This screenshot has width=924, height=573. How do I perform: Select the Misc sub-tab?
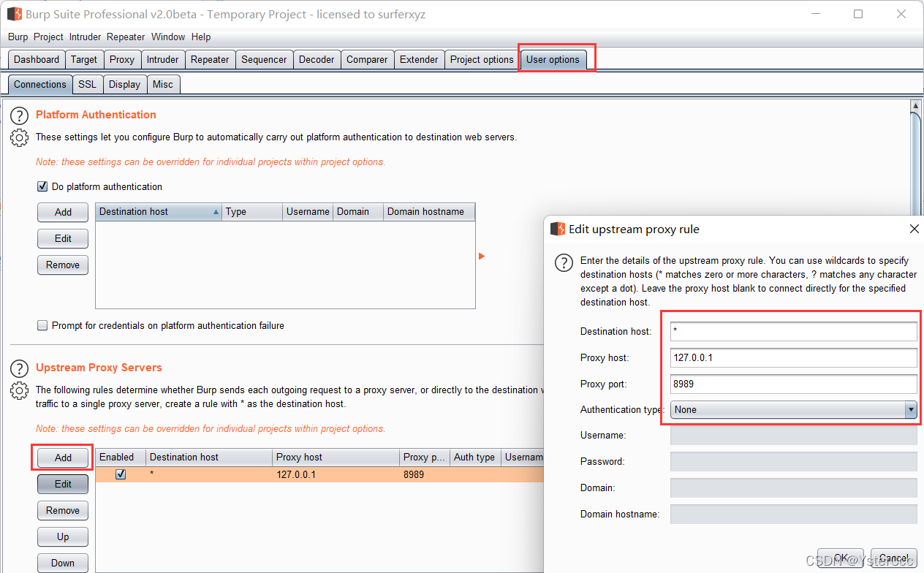(163, 84)
